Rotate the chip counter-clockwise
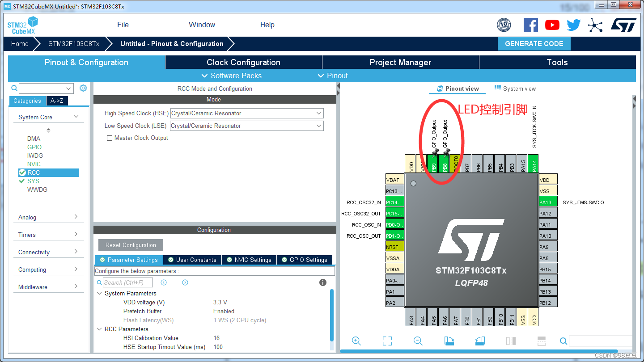This screenshot has height=362, width=644. pyautogui.click(x=480, y=341)
